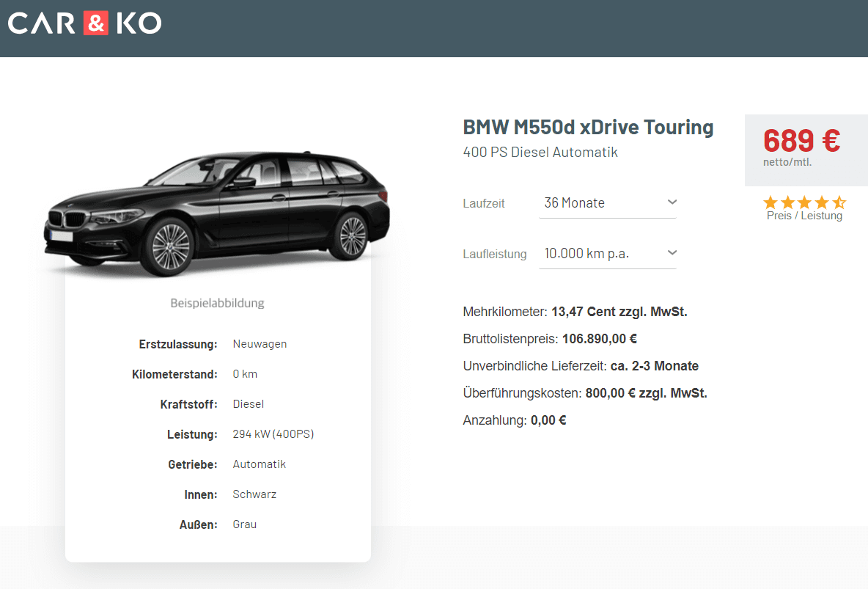The width and height of the screenshot is (868, 589).
Task: Click the Laufleistung field label
Action: 495,255
